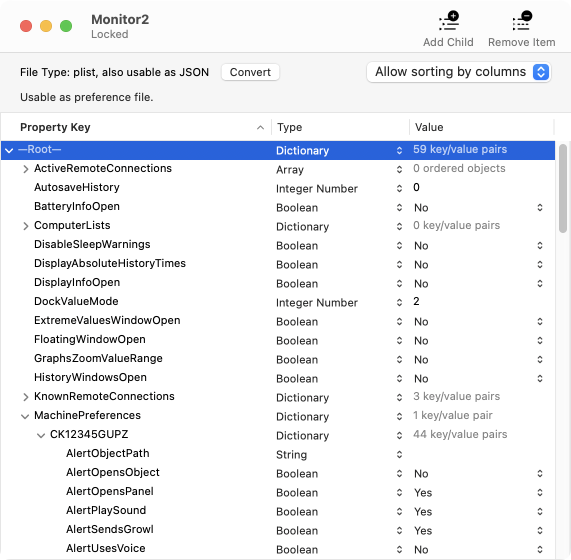Open type selector for DisableSleepWarnings row

pos(399,245)
